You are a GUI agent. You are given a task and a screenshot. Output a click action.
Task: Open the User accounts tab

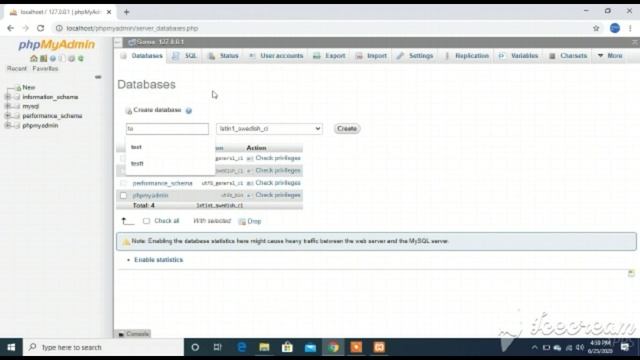[276, 56]
